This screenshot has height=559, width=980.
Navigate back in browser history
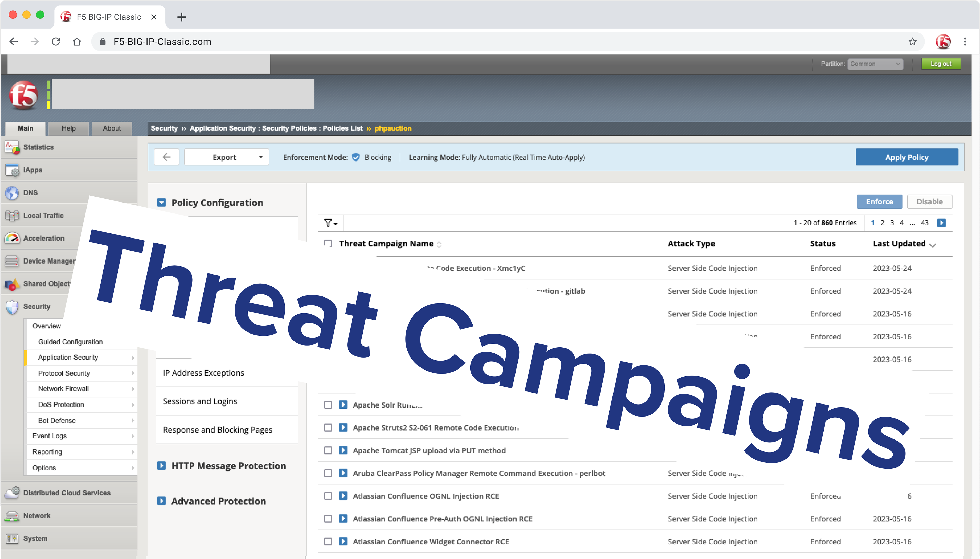(x=14, y=41)
